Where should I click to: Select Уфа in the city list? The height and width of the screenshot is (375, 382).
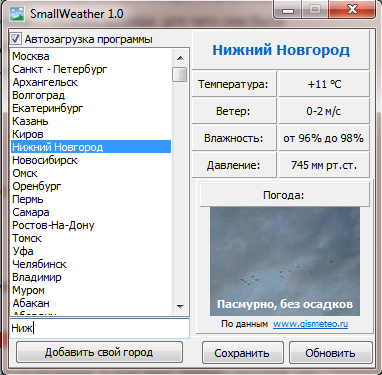[91, 251]
